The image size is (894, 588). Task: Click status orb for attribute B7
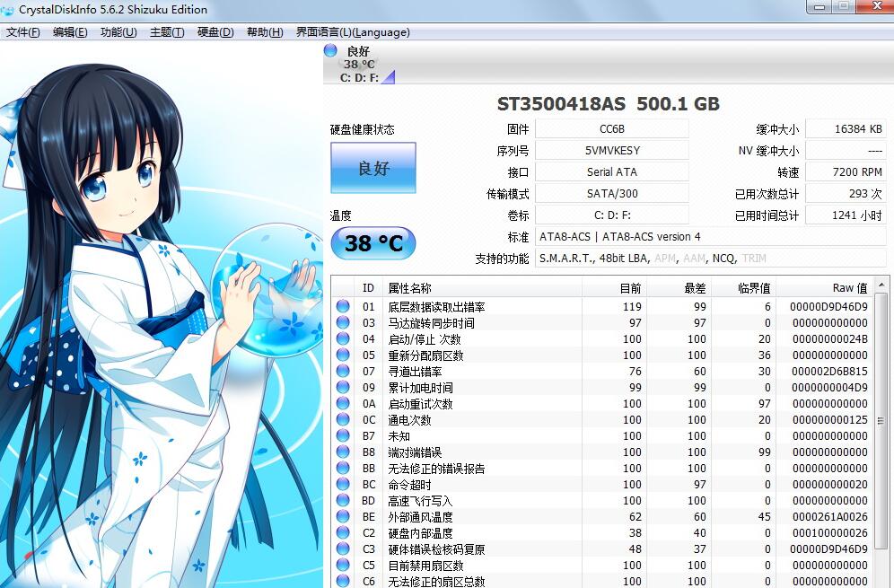point(343,435)
